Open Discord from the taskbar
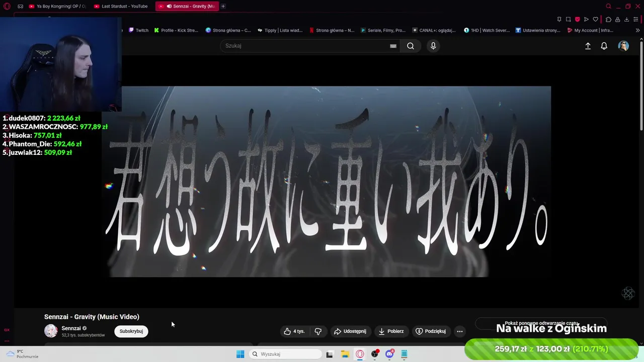 point(389,354)
